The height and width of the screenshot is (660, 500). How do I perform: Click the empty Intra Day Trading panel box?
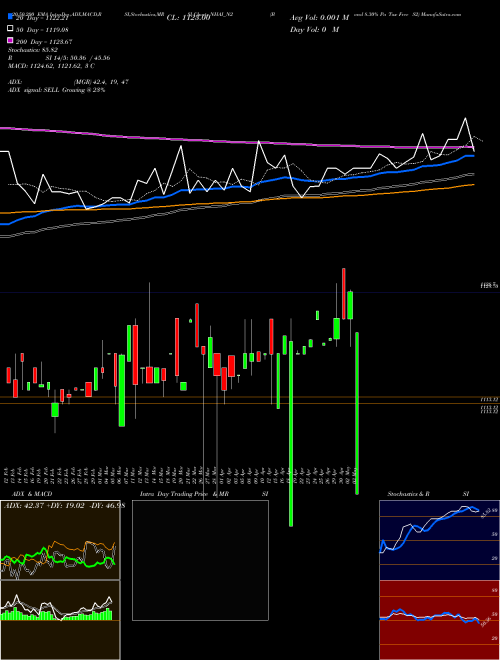point(200,560)
